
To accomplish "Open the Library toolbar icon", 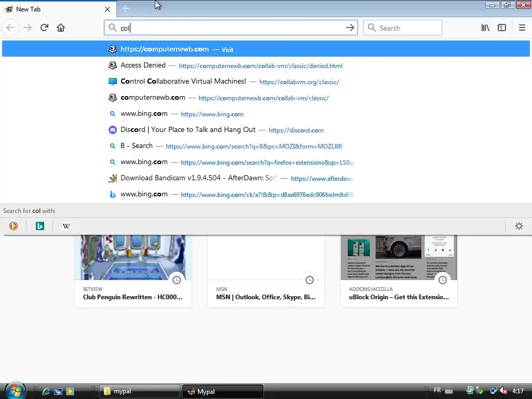I will 485,28.
